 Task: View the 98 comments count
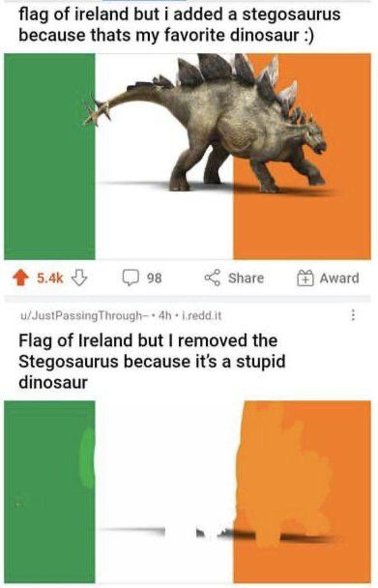154,279
